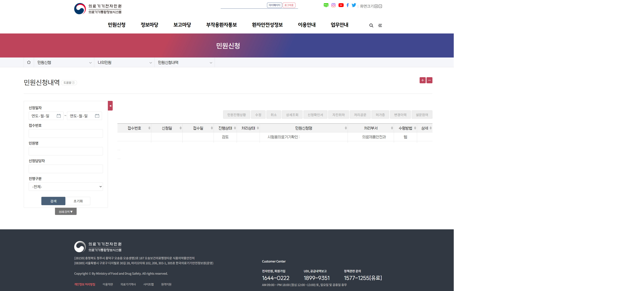Click the 검색 search button
This screenshot has height=291, width=644.
(x=53, y=201)
